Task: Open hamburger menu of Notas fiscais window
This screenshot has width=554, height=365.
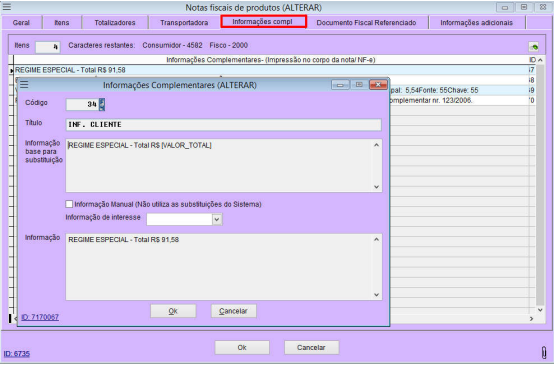Action: coord(6,7)
